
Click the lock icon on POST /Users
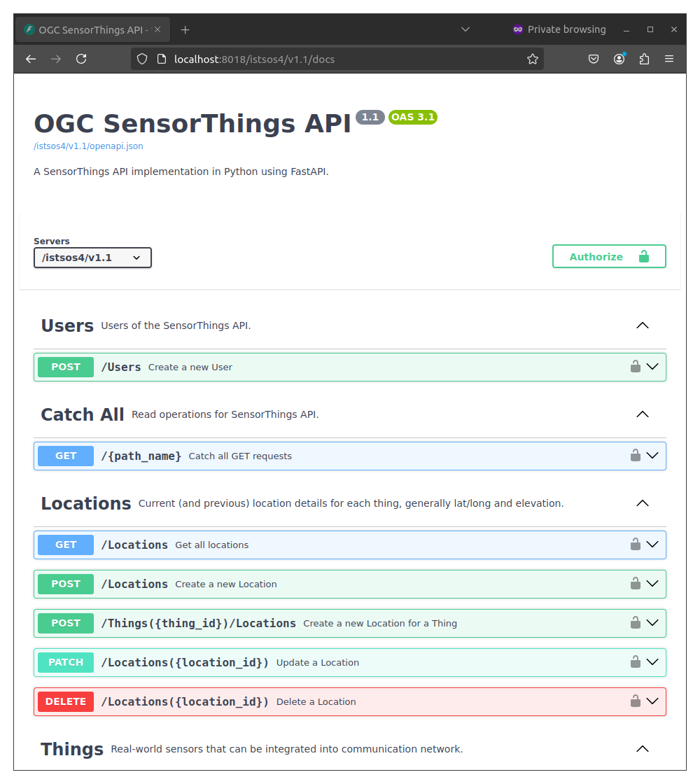[635, 367]
